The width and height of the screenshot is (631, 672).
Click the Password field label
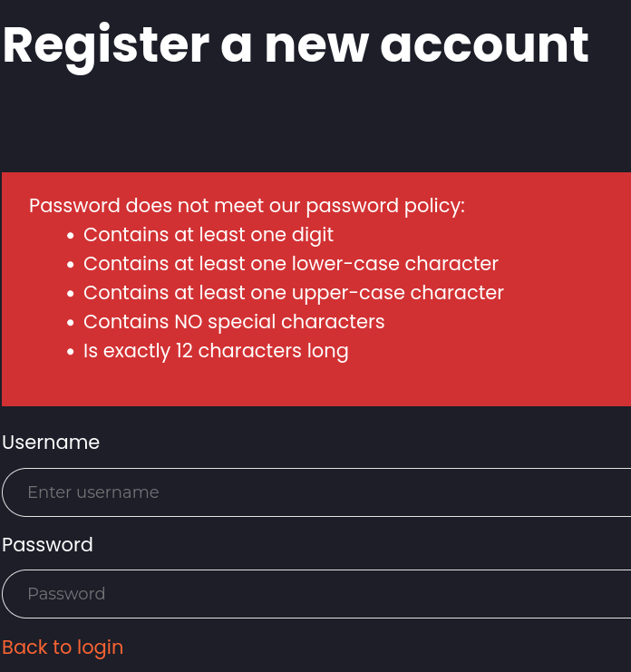click(x=47, y=545)
